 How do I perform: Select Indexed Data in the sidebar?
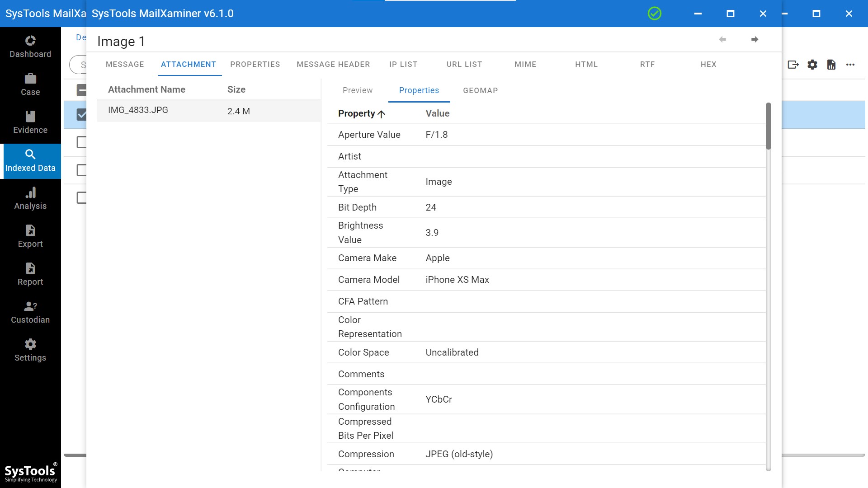pos(30,161)
